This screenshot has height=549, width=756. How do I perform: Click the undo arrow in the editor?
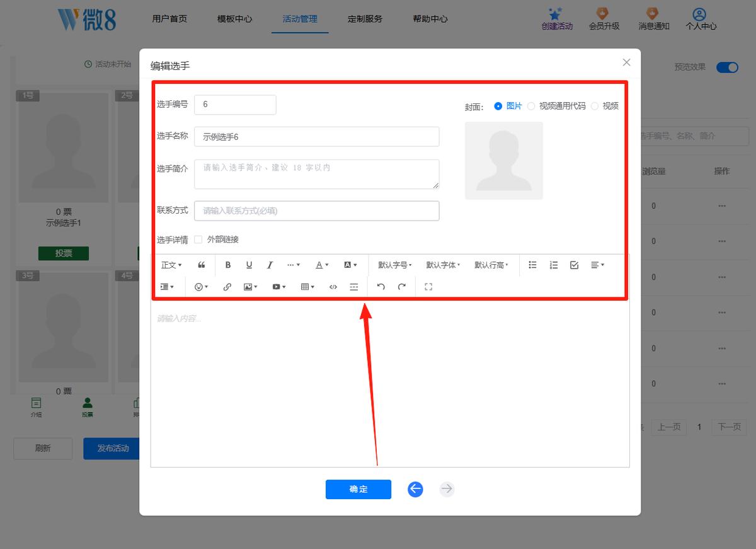(381, 287)
